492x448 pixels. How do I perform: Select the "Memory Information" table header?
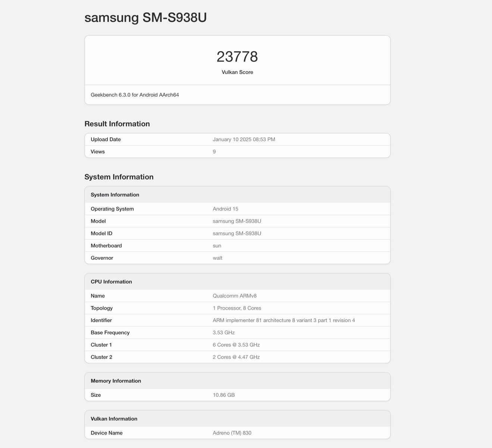tap(237, 381)
